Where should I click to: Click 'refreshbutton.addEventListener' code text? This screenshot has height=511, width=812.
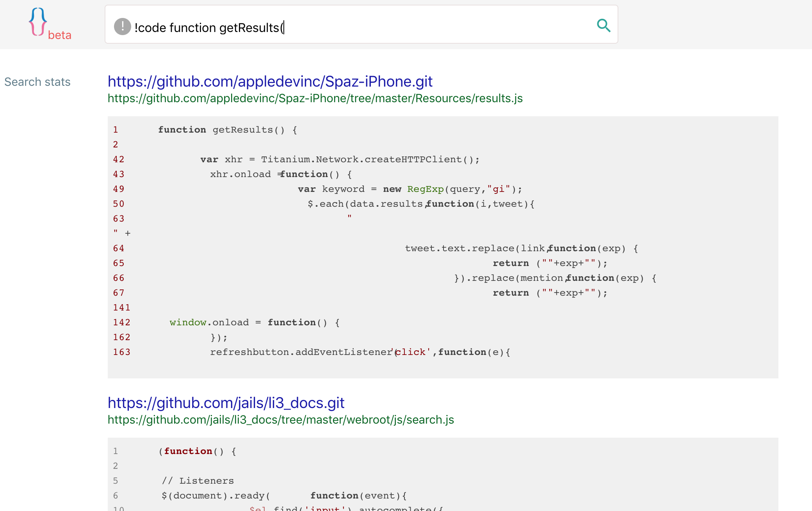(301, 352)
